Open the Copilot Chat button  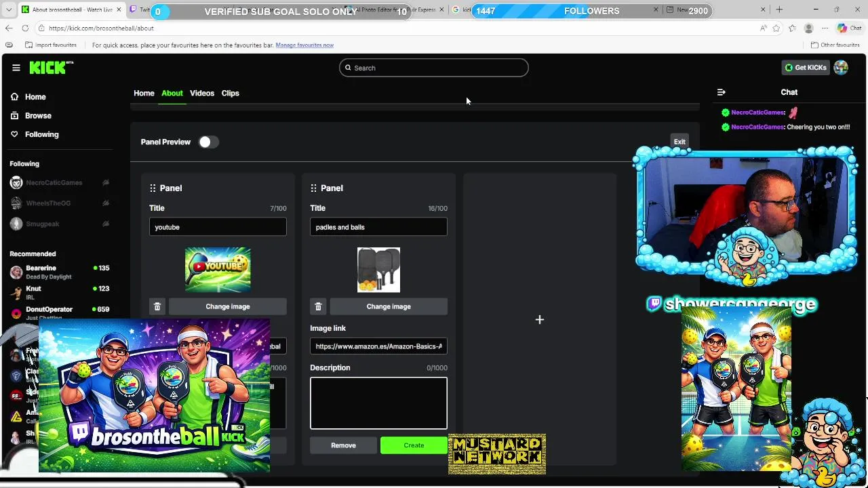pyautogui.click(x=850, y=28)
